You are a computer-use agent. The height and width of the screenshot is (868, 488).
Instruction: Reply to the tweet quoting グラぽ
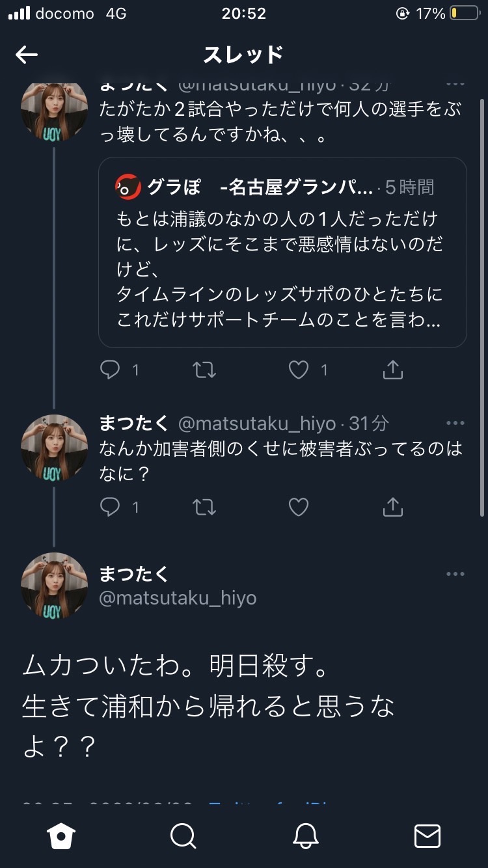click(111, 370)
